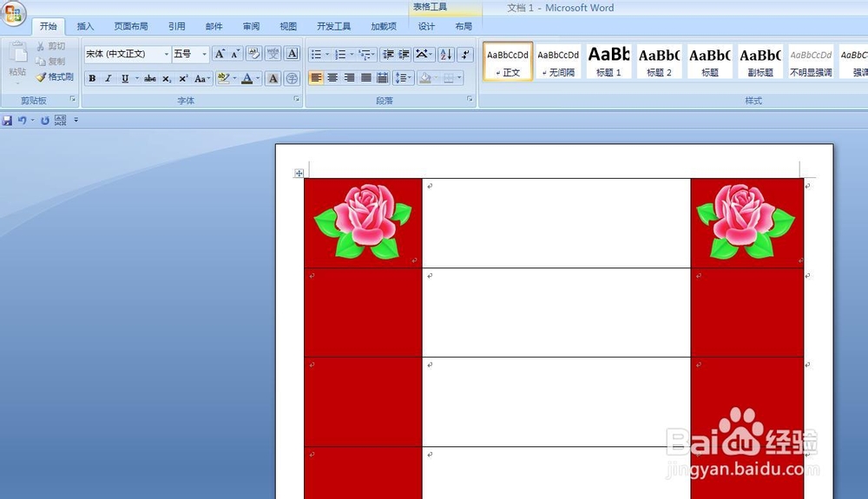The height and width of the screenshot is (499, 868).
Task: Toggle left text alignment
Action: [x=316, y=78]
